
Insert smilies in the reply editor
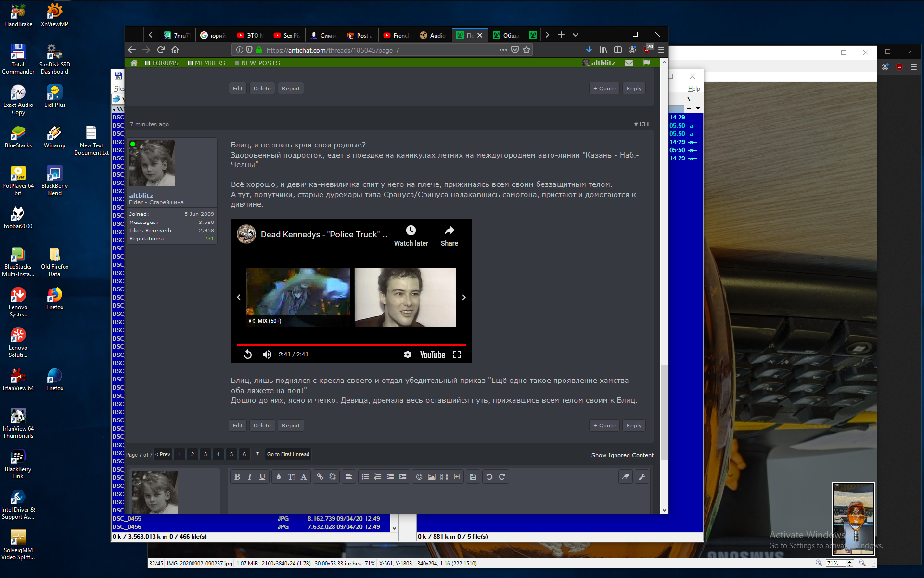tap(419, 477)
